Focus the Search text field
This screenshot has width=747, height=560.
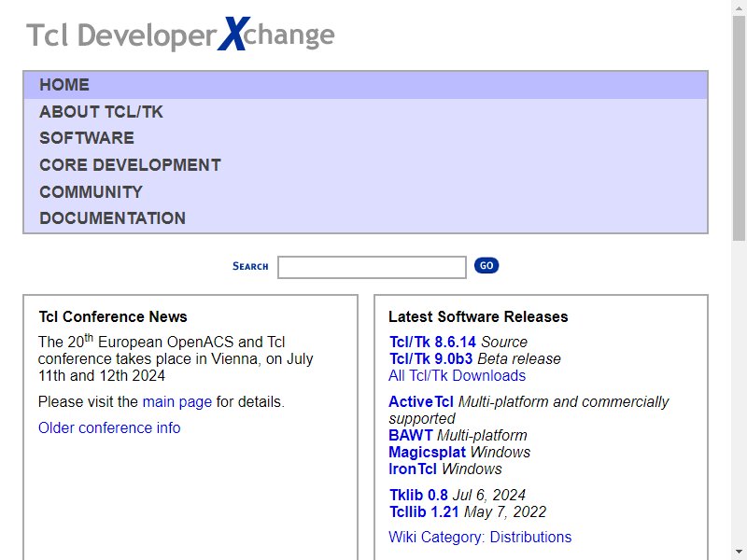[x=372, y=267]
